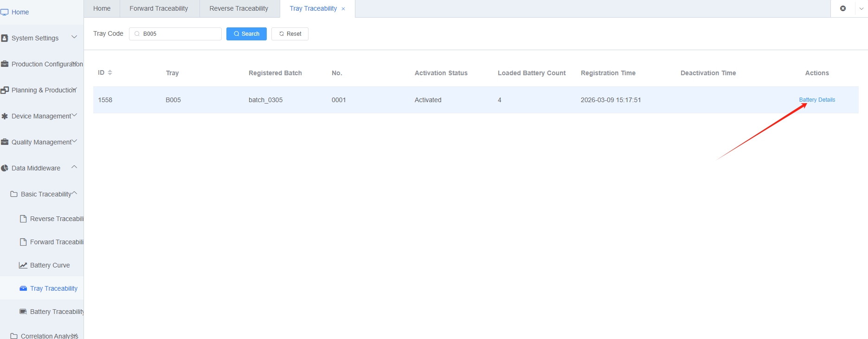Expand the Production Configuration menu
This screenshot has height=339, width=868.
click(x=74, y=63)
